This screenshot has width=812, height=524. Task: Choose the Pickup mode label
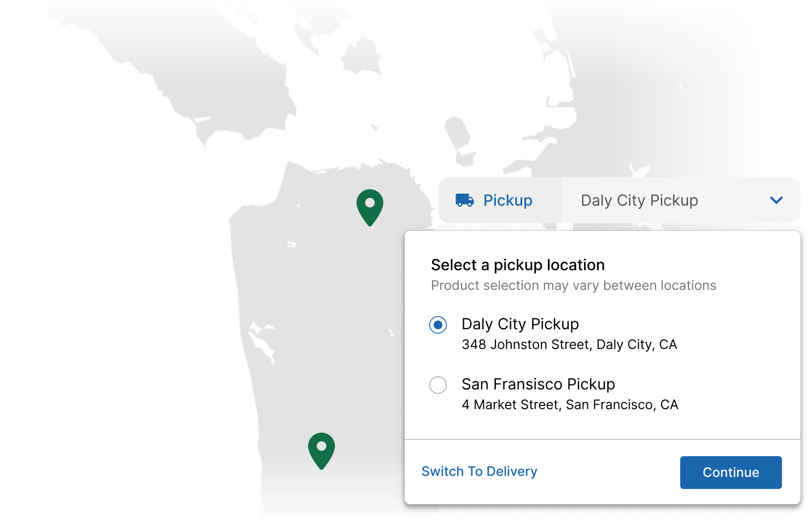coord(507,200)
